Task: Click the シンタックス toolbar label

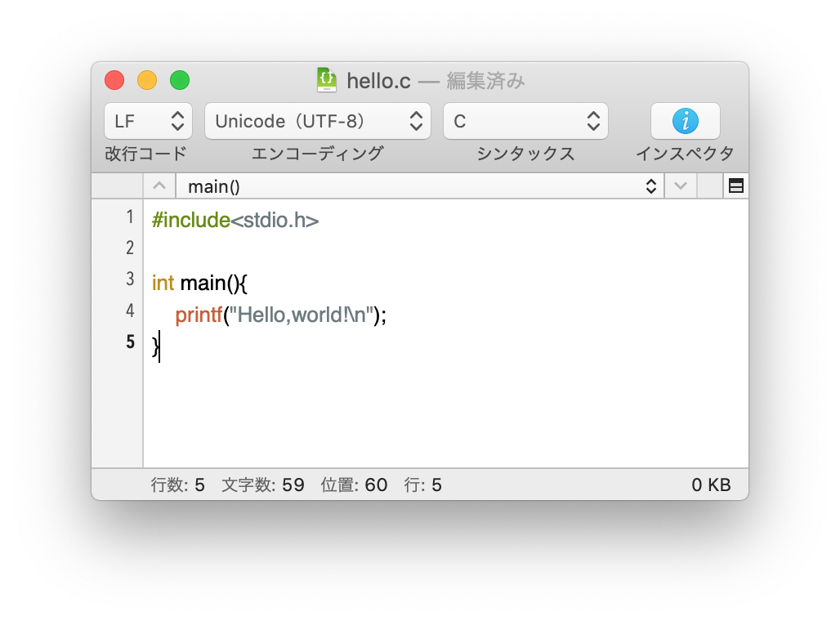Action: [x=525, y=154]
